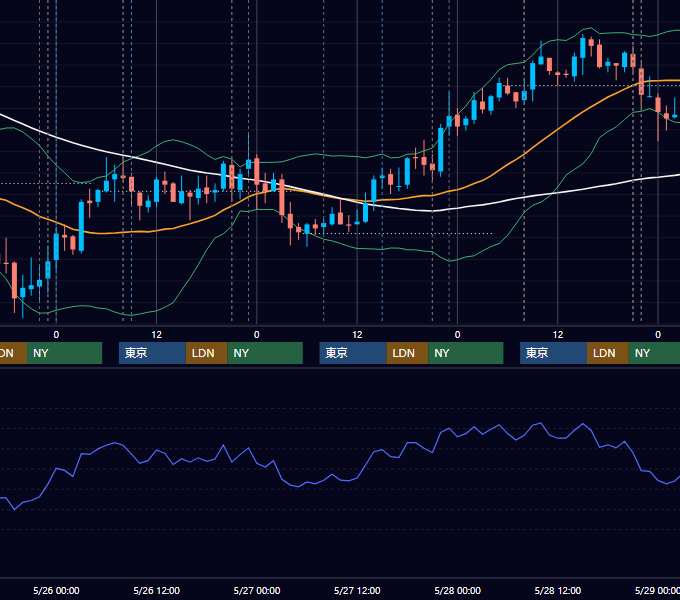Image resolution: width=680 pixels, height=600 pixels.
Task: Click the 5/28 00:00 date label
Action: coord(458,590)
